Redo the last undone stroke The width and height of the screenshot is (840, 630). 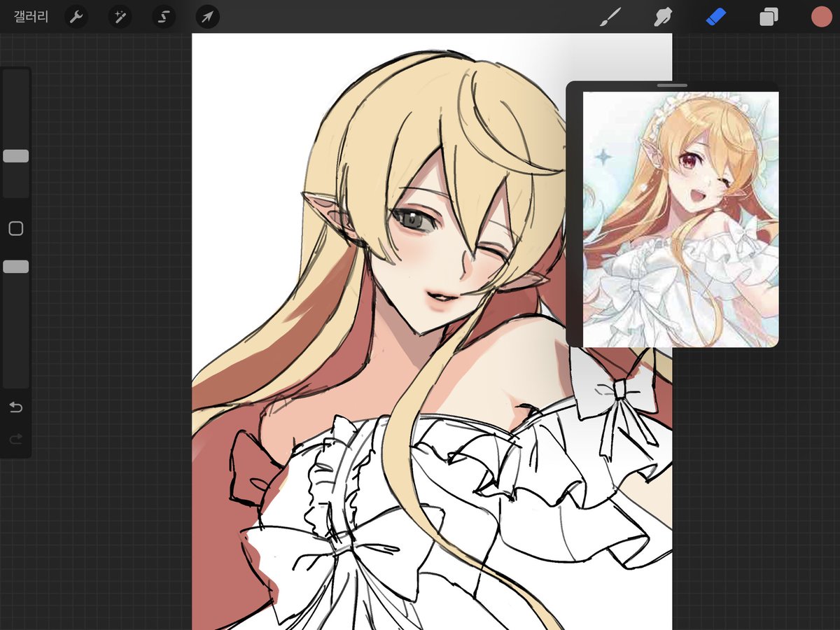pos(15,439)
